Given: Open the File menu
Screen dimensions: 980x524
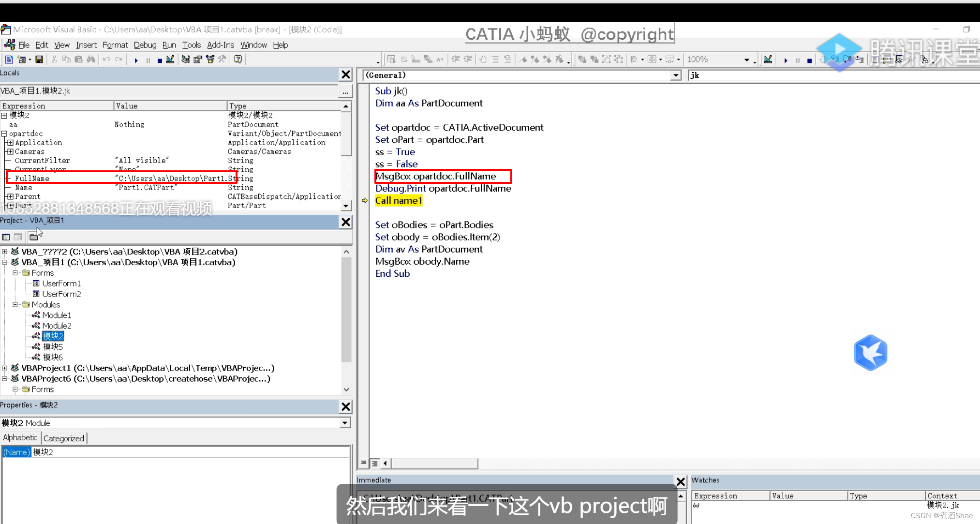Looking at the screenshot, I should 24,45.
